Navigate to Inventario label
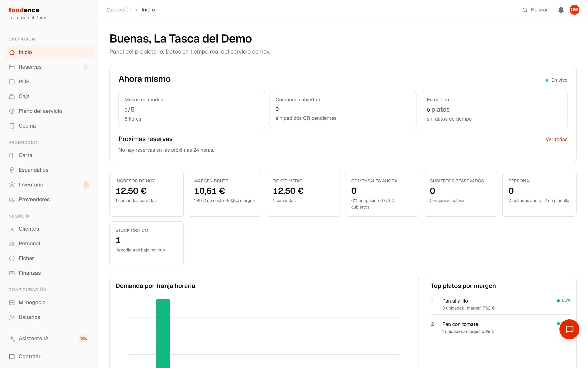The width and height of the screenshot is (588, 368). click(x=31, y=185)
